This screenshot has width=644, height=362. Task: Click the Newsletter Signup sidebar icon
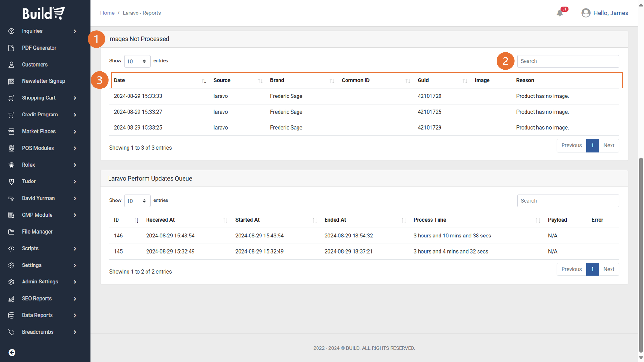[x=11, y=81]
